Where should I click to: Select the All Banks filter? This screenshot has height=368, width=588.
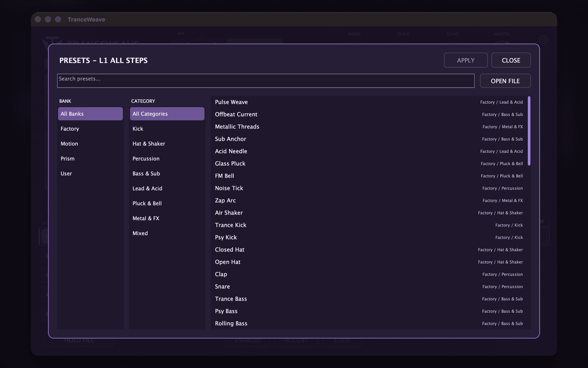(90, 114)
